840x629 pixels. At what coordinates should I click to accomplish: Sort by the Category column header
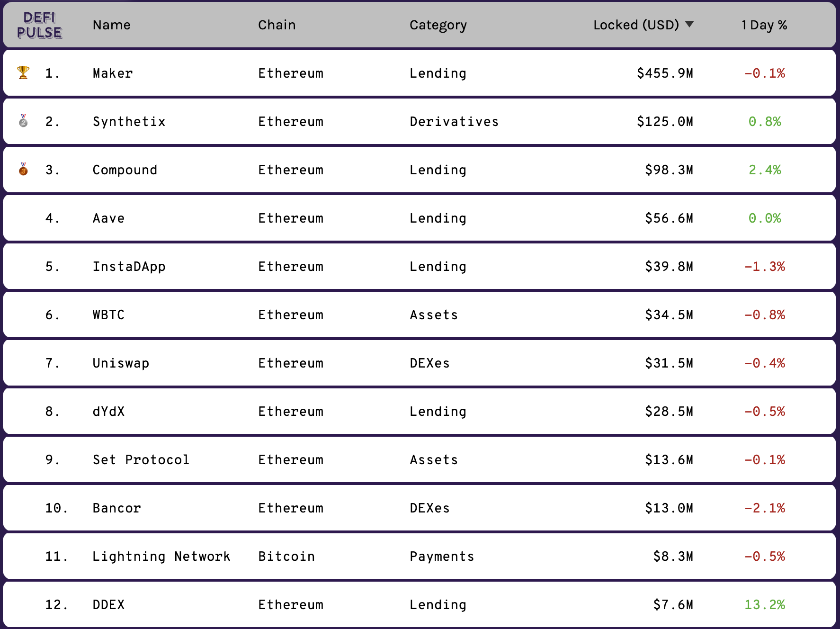coord(438,25)
